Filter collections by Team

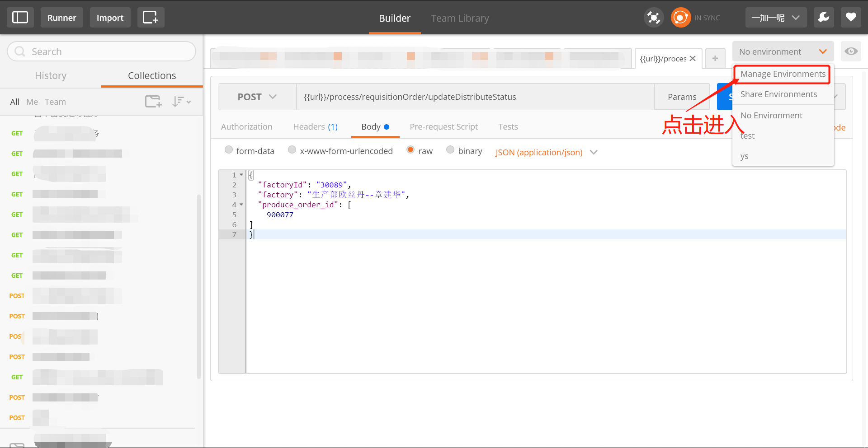tap(55, 102)
